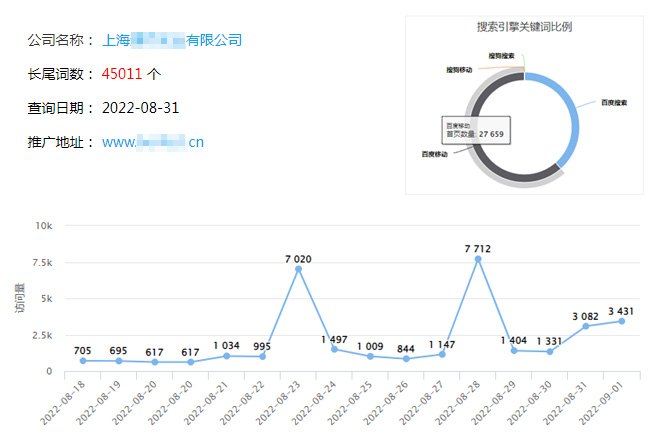The image size is (660, 440).
Task: Select the 1 497 data point
Action: (335, 349)
